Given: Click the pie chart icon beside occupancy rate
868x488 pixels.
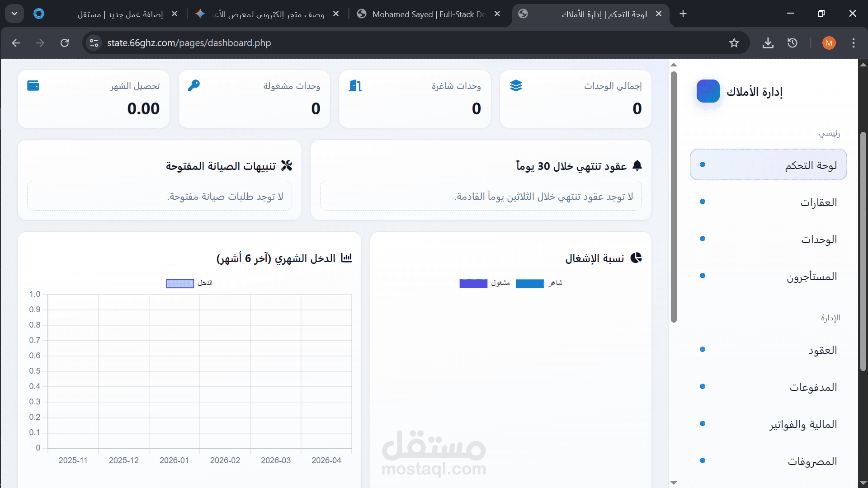Looking at the screenshot, I should point(636,258).
